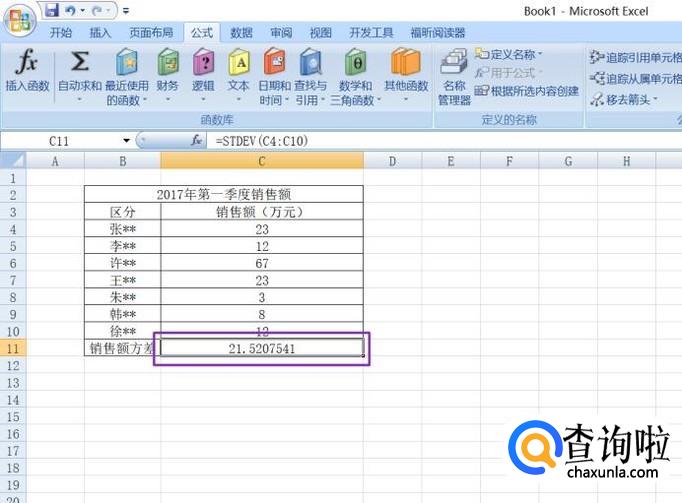Click the title cell 2017年第一季度销售额
The height and width of the screenshot is (503, 682).
point(224,194)
